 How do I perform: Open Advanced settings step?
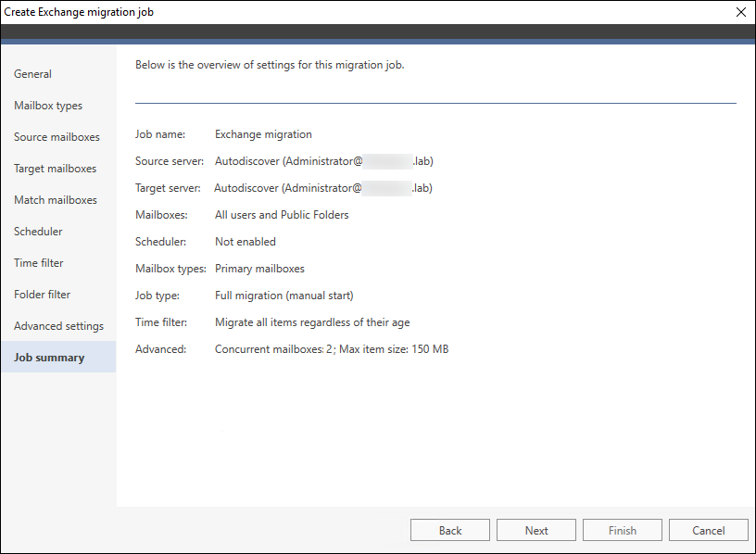58,326
